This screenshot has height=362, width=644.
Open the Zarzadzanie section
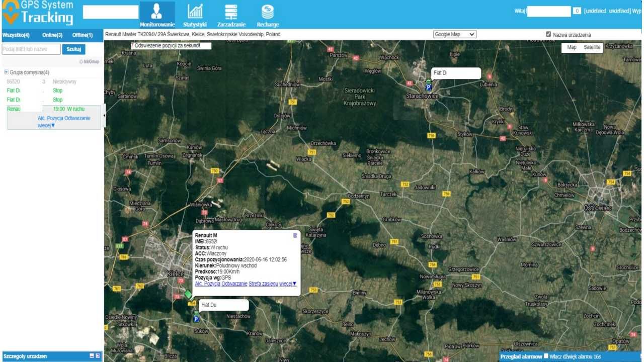click(231, 15)
